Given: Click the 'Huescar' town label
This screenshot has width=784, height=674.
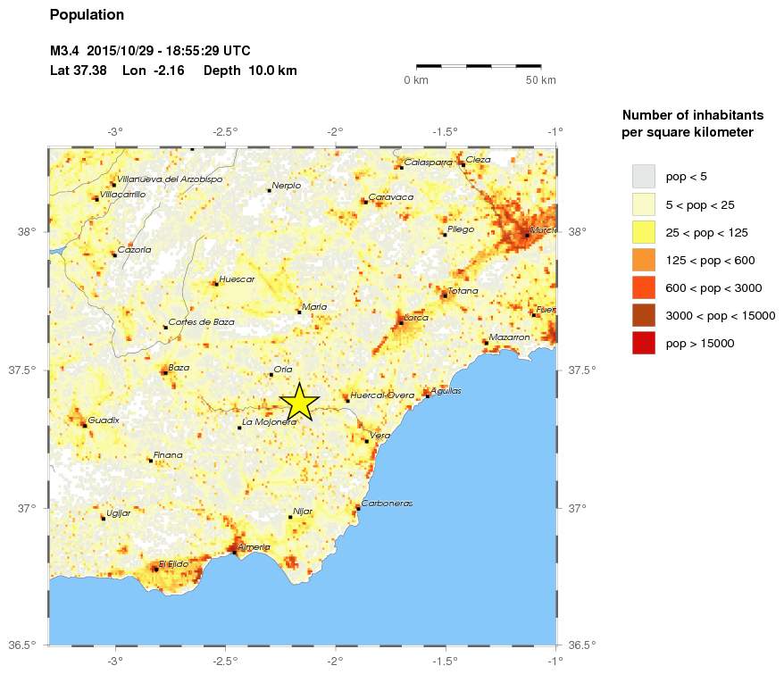Looking at the screenshot, I should click(237, 279).
